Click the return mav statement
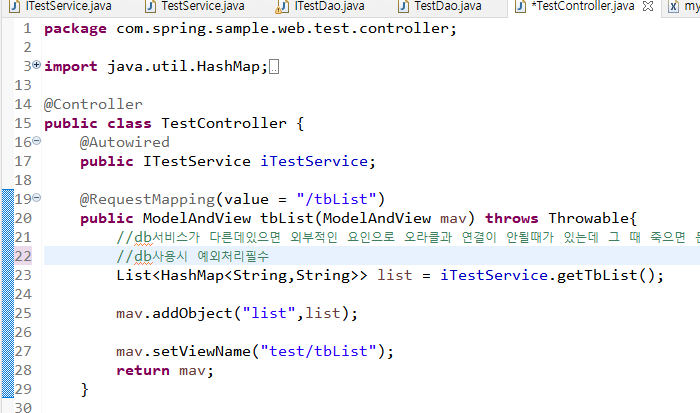 165,371
